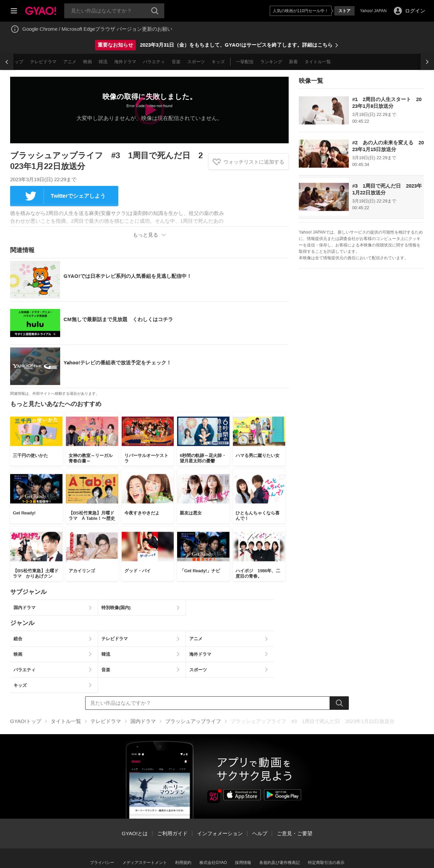The height and width of the screenshot is (868, 434).
Task: Select テレビドラマ in top navigation
Action: click(43, 62)
